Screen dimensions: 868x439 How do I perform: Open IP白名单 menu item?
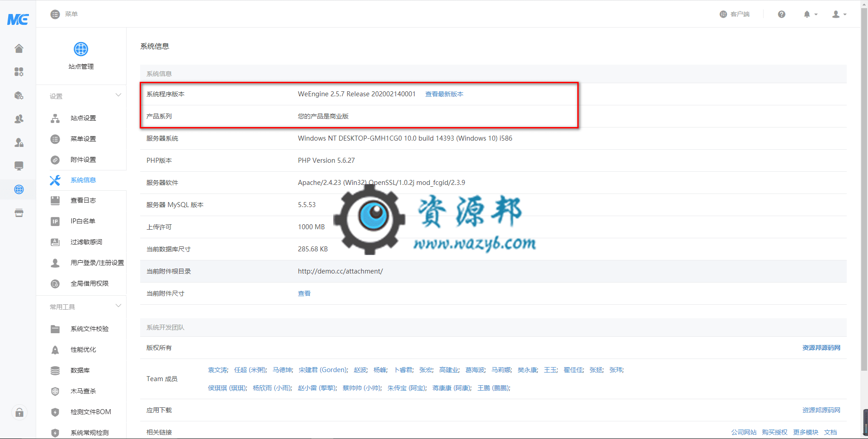tap(83, 221)
